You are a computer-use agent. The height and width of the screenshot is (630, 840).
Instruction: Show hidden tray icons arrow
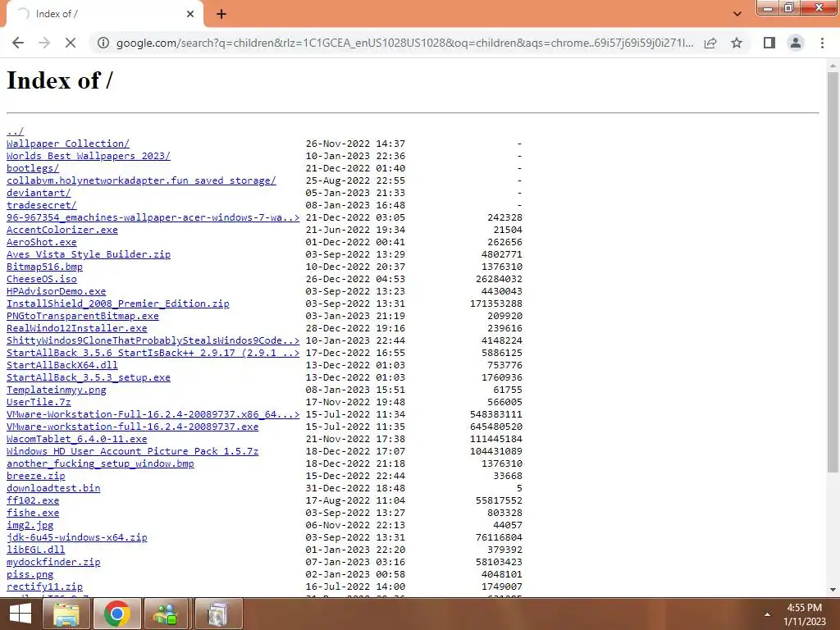tap(767, 614)
